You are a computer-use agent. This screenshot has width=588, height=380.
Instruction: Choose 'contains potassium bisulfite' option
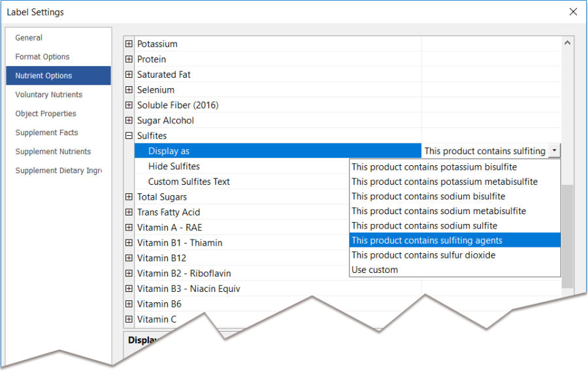434,167
